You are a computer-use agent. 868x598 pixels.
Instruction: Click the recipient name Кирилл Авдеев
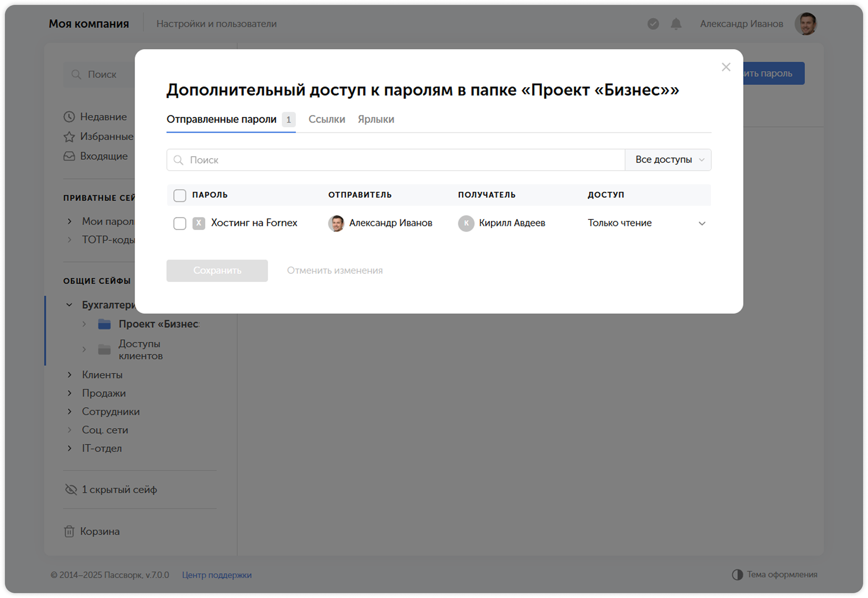512,223
